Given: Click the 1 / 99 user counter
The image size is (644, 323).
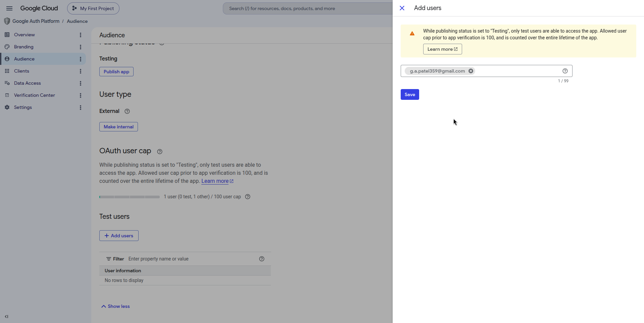Looking at the screenshot, I should pyautogui.click(x=563, y=81).
